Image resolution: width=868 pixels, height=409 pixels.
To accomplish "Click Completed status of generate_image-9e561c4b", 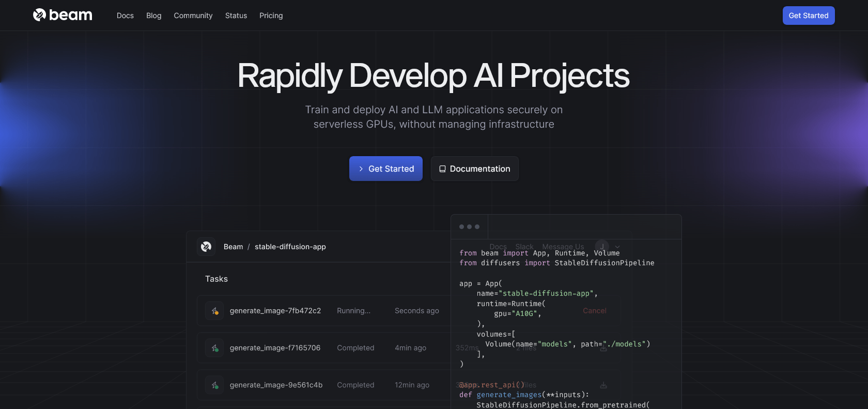I will (x=355, y=385).
